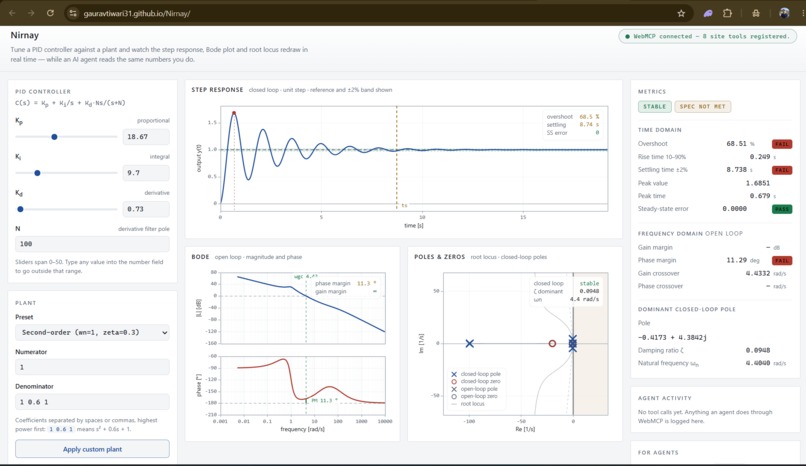Click the address bar URL
Image resolution: width=806 pixels, height=466 pixels.
point(137,13)
